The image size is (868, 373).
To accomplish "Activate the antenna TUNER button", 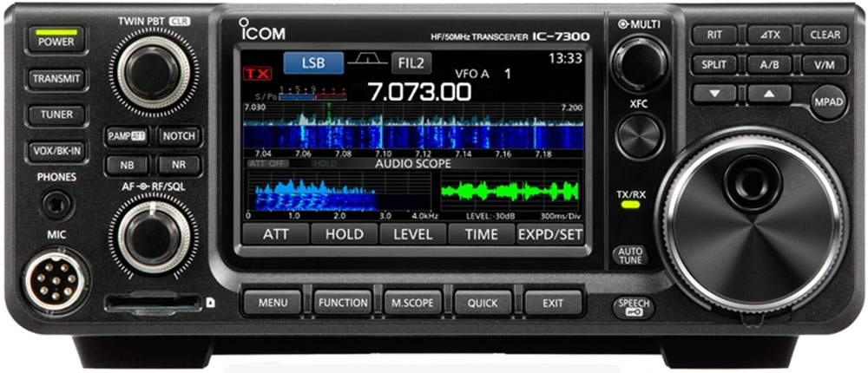I will tap(56, 114).
